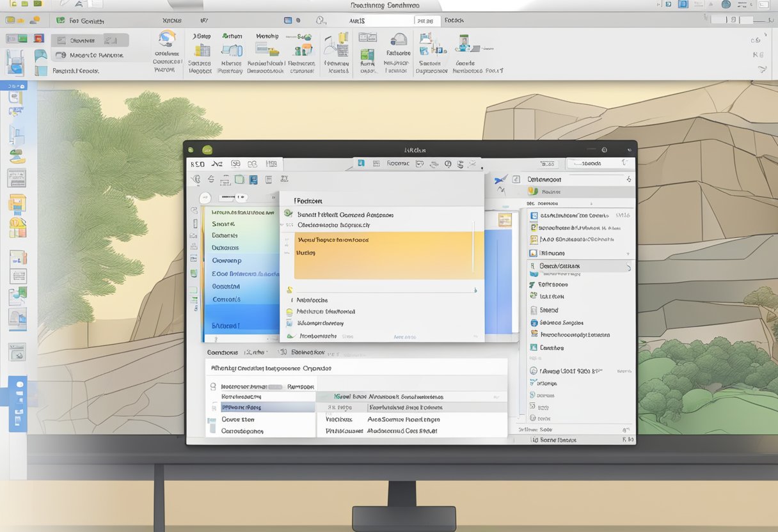
Task: Toggle the round switch above the blue list
Action: pos(206,198)
